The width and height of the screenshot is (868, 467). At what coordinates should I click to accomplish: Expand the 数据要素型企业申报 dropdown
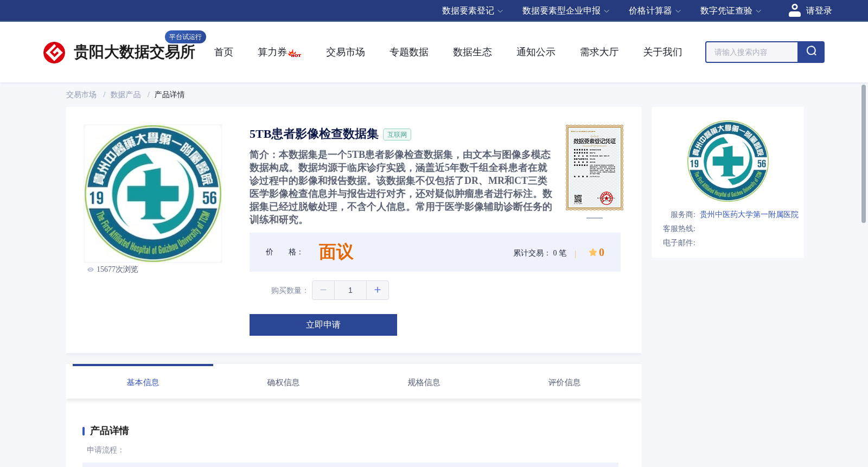tap(566, 11)
